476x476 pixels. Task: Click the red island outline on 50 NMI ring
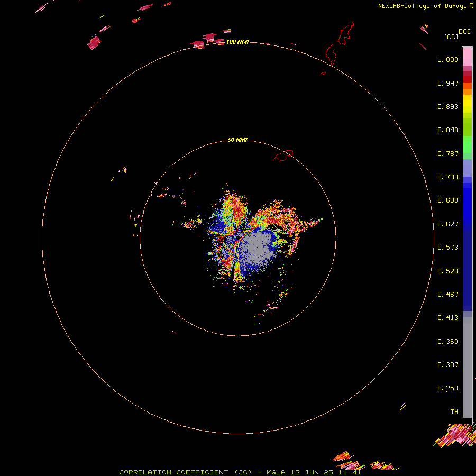point(283,155)
